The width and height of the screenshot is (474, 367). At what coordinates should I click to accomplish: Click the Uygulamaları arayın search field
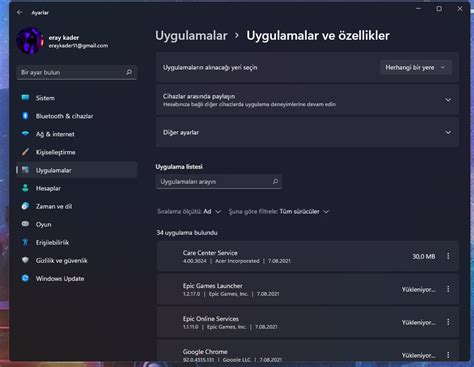(219, 181)
